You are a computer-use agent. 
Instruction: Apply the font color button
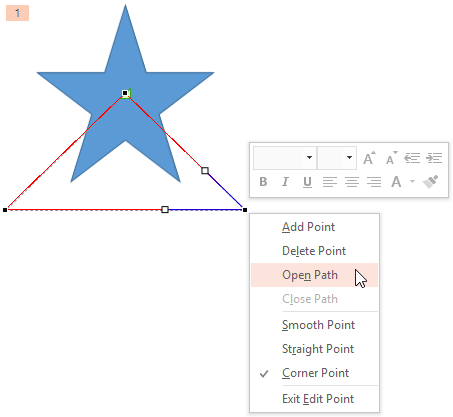(396, 182)
